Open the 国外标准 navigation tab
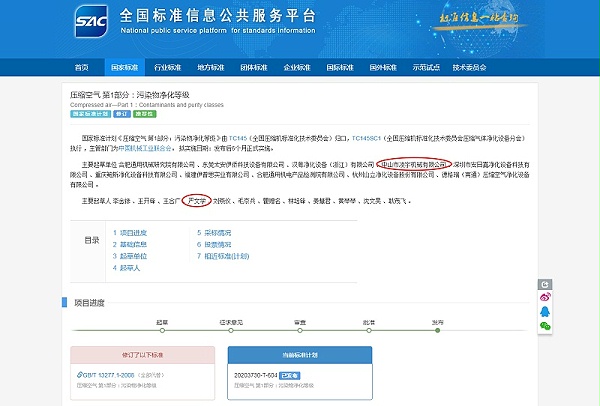Image resolution: width=600 pixels, height=406 pixels. (x=383, y=68)
